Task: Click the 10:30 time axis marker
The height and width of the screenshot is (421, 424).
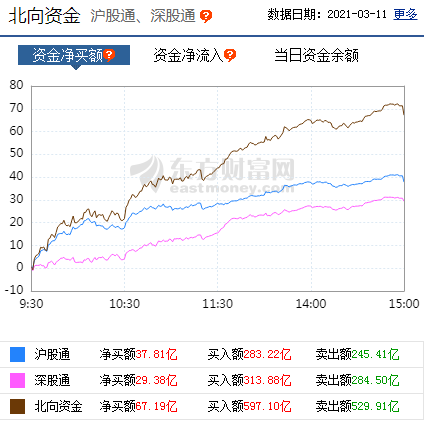Action: point(125,304)
